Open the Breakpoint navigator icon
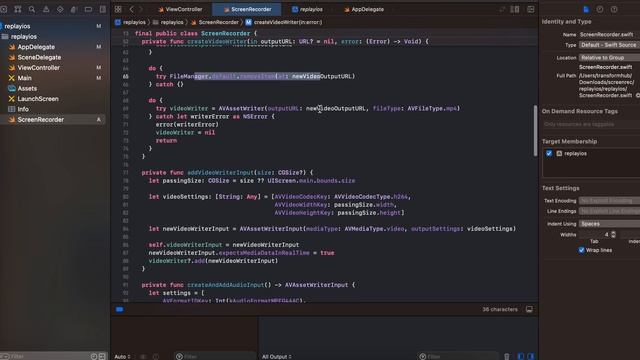 point(88,9)
